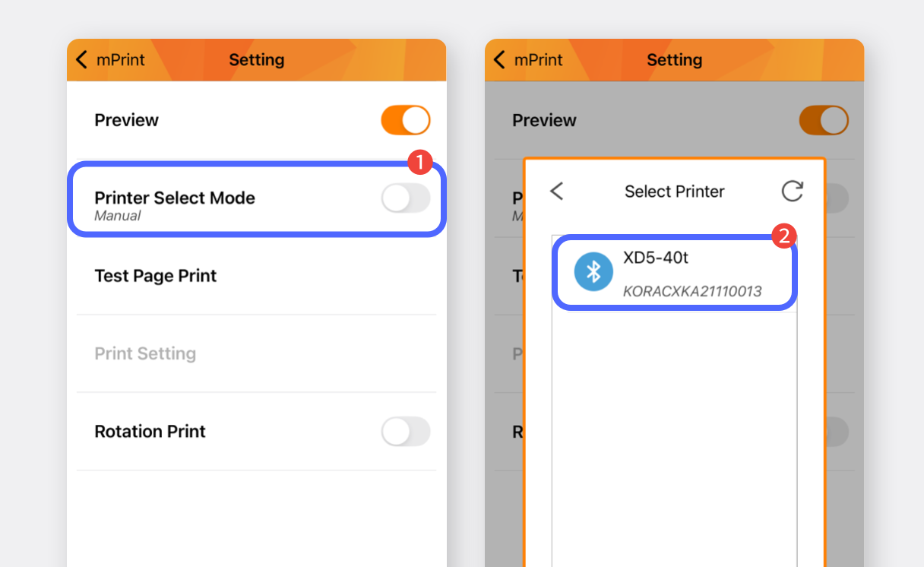
Task: Turn off Preview switch in left panel
Action: click(x=406, y=120)
